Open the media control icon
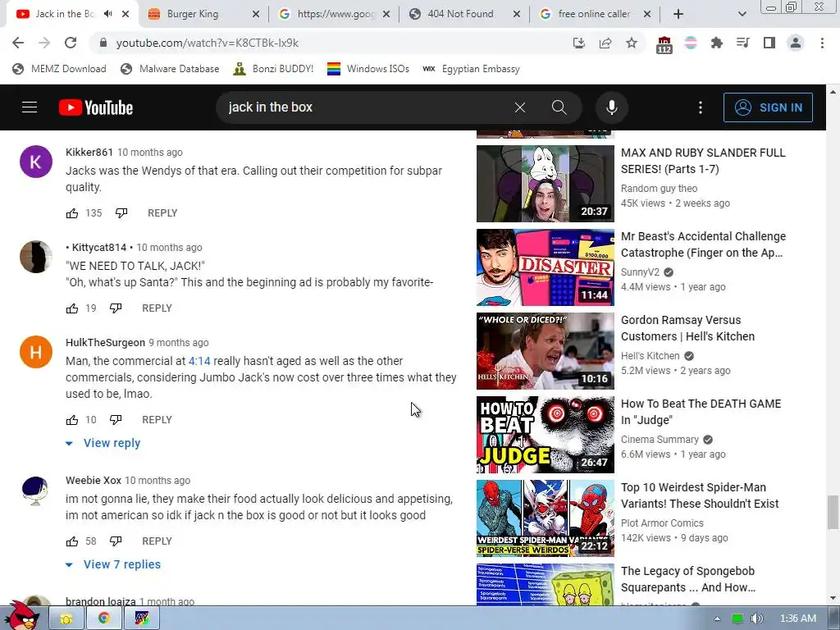Viewport: 840px width, 630px height. pyautogui.click(x=742, y=43)
